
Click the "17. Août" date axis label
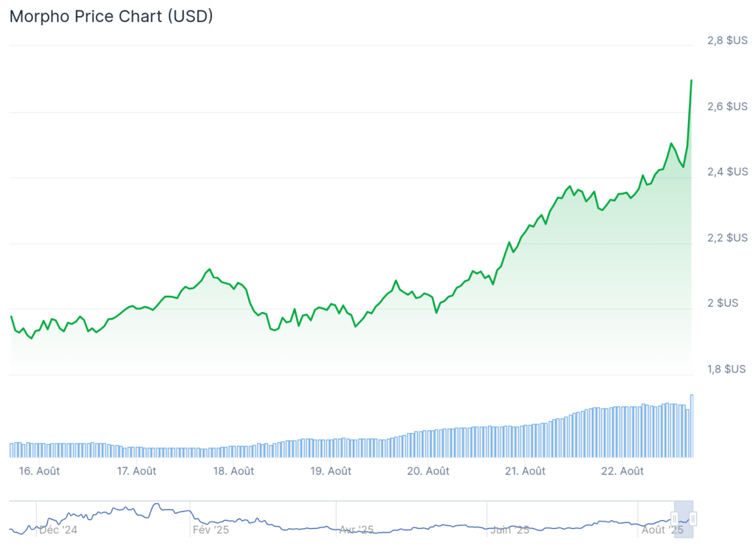[135, 471]
